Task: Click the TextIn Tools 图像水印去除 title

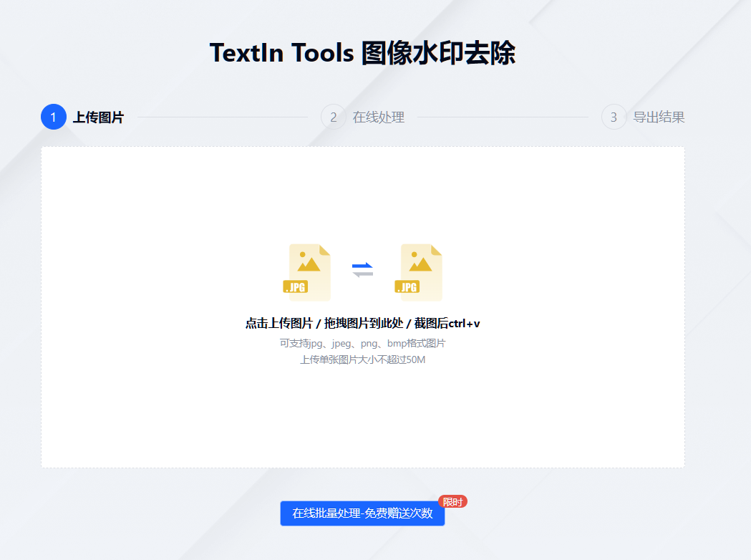Action: [x=362, y=53]
